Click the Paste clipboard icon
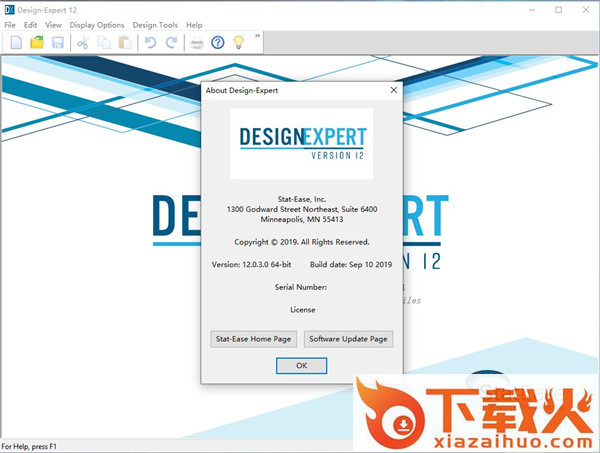 pyautogui.click(x=124, y=42)
